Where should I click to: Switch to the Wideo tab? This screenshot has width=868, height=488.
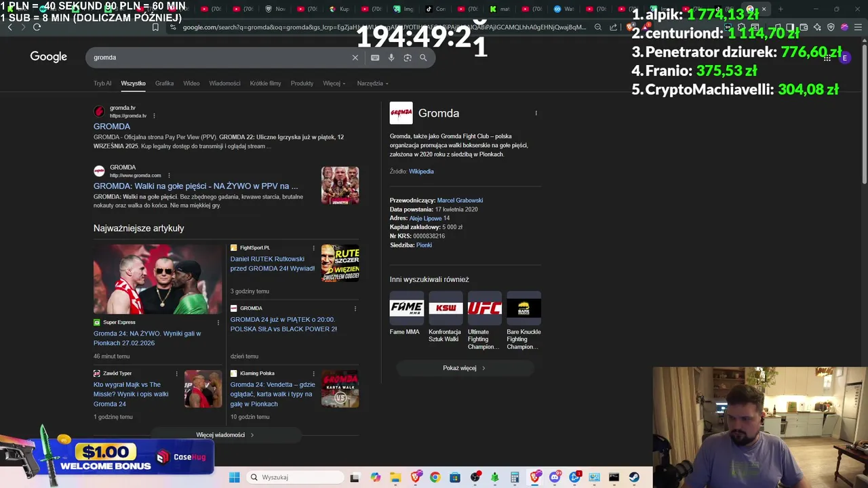pyautogui.click(x=191, y=83)
